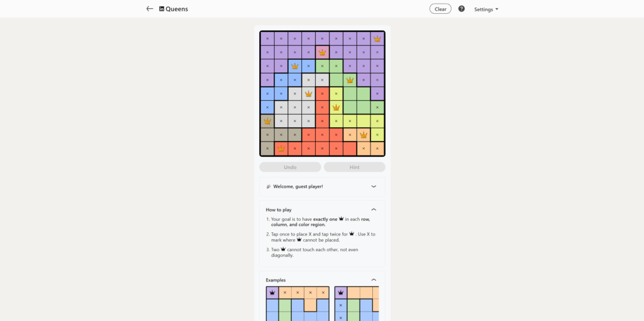Tap the crown in the orange region

coord(364,135)
